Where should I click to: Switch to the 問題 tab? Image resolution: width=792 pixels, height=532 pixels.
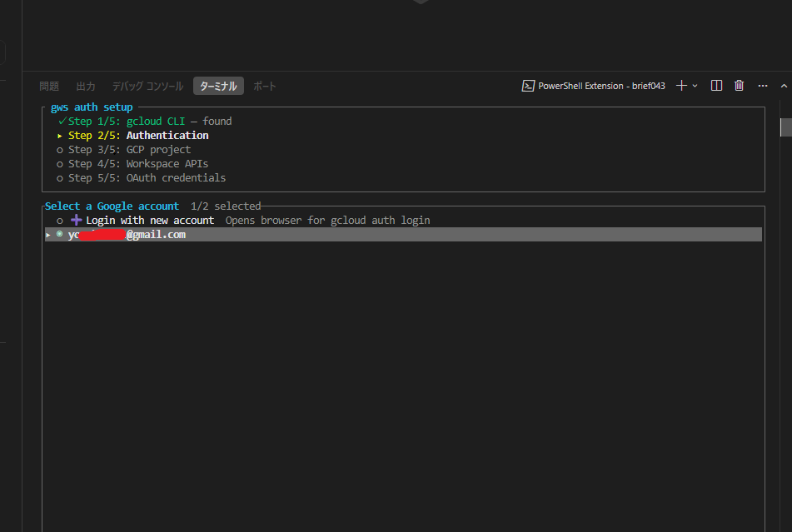(49, 86)
